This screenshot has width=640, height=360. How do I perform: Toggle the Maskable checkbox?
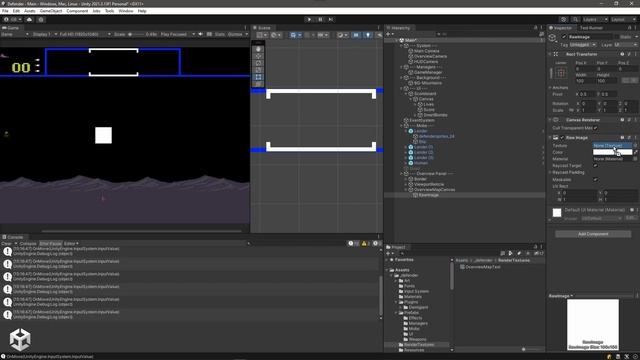point(596,180)
